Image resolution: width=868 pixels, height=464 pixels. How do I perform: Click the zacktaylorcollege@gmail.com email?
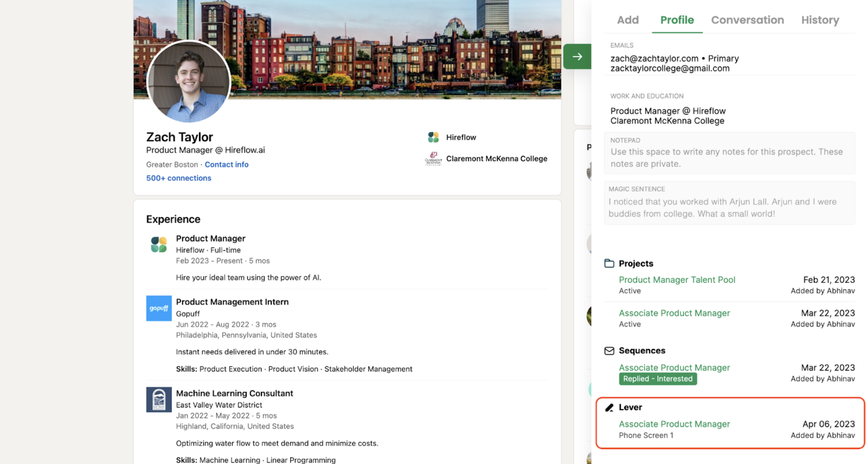(x=670, y=68)
